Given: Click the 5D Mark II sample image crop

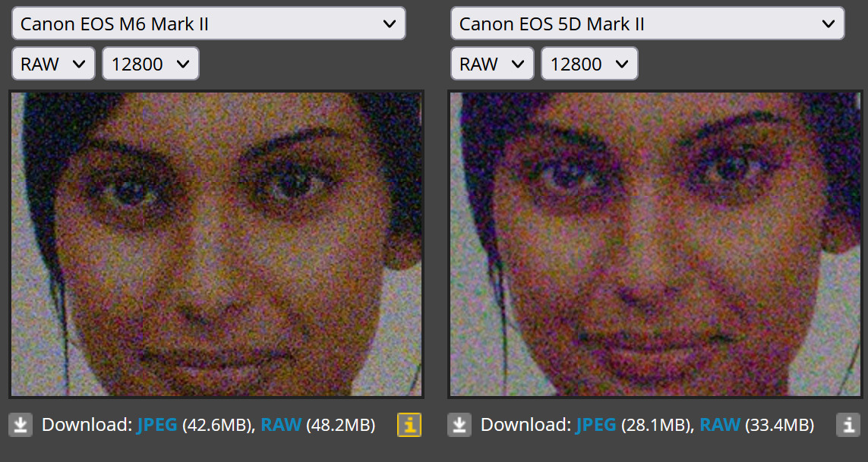Looking at the screenshot, I should click(x=655, y=244).
